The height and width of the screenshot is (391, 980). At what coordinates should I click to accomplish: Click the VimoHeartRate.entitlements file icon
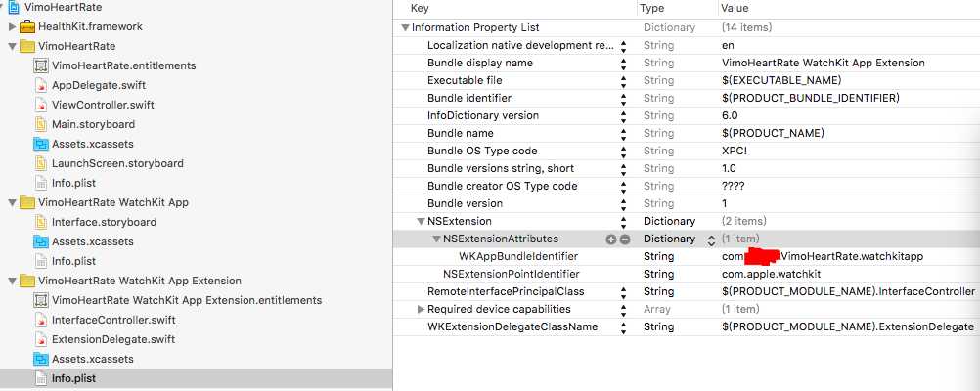tap(41, 65)
